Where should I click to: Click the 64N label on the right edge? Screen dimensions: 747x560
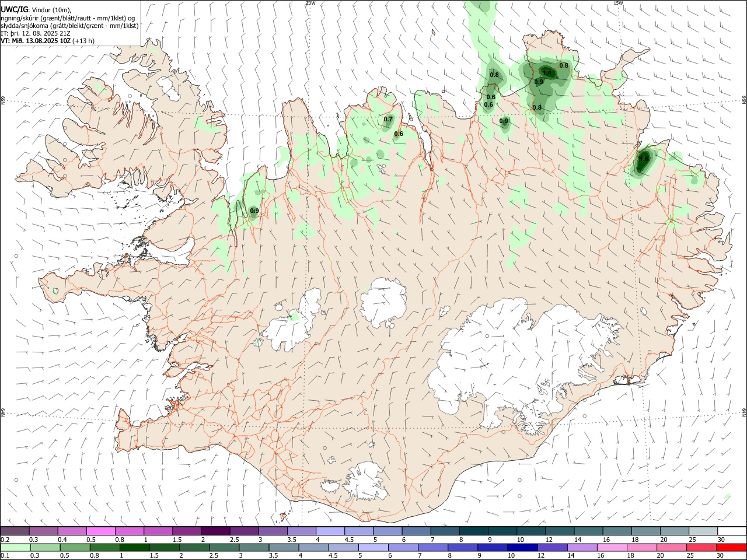click(744, 412)
